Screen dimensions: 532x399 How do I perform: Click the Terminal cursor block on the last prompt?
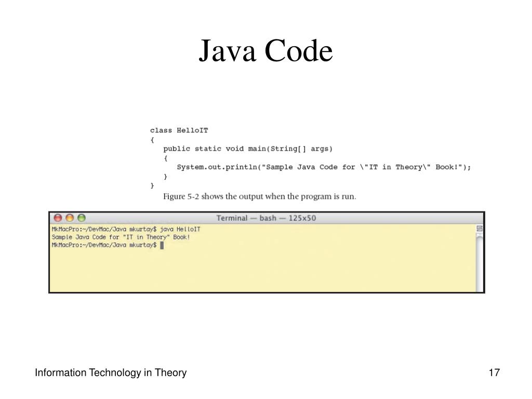point(162,245)
